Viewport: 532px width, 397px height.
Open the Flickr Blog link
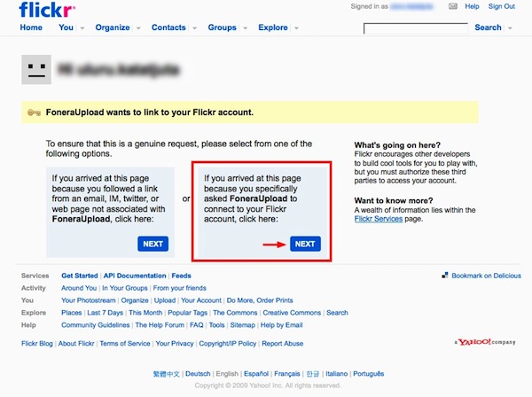37,344
